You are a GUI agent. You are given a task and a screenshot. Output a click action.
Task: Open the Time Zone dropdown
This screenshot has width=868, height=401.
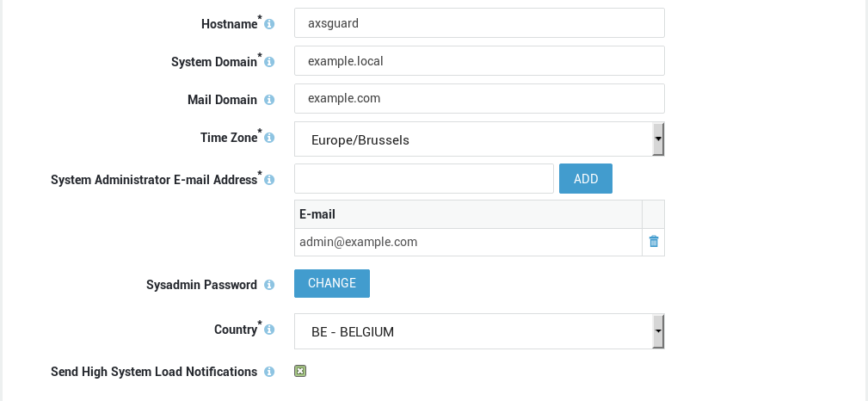(479, 139)
